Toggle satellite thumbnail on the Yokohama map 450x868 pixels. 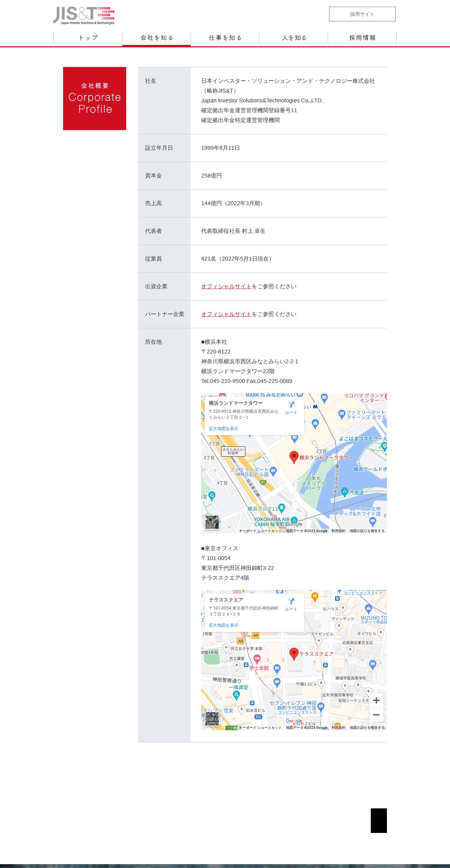click(212, 522)
